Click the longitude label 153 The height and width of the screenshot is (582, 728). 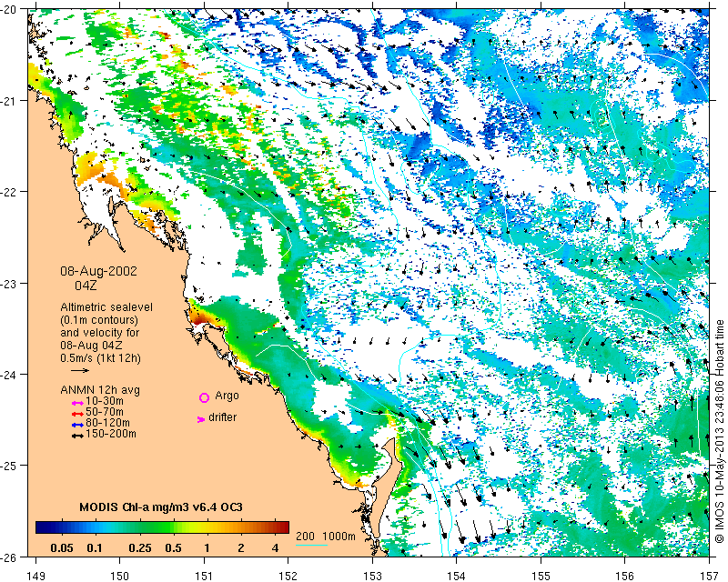pos(372,576)
